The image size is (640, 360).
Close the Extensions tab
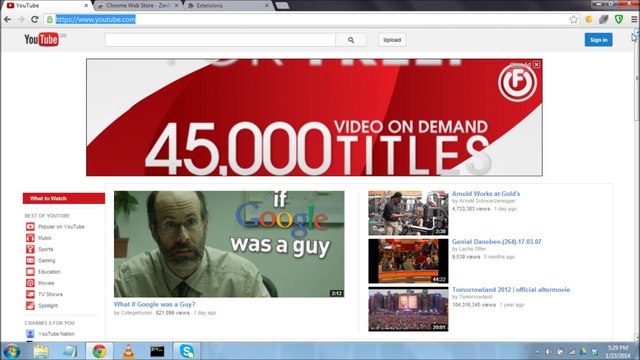267,6
